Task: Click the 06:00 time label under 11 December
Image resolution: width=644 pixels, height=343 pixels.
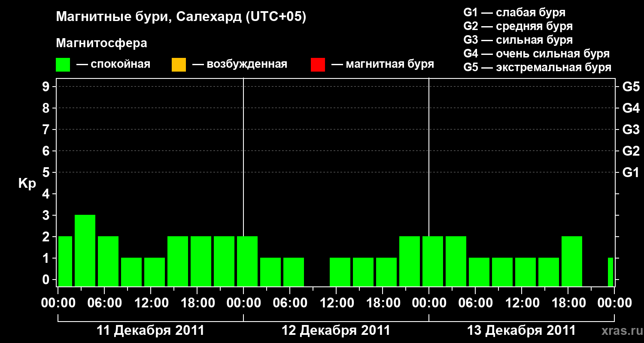Action: point(104,303)
